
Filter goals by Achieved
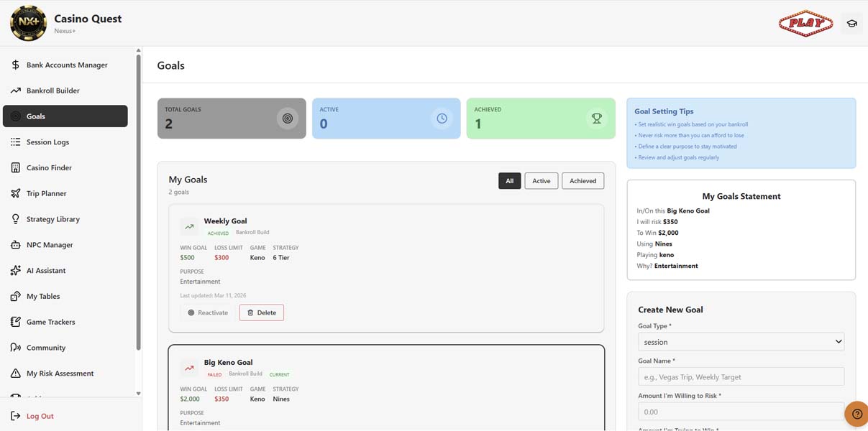[x=583, y=181]
